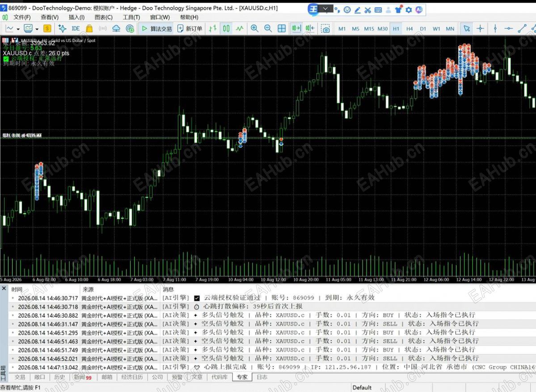Open the 文件(F) menu
Viewport: 536px width, 392px height.
[22, 17]
